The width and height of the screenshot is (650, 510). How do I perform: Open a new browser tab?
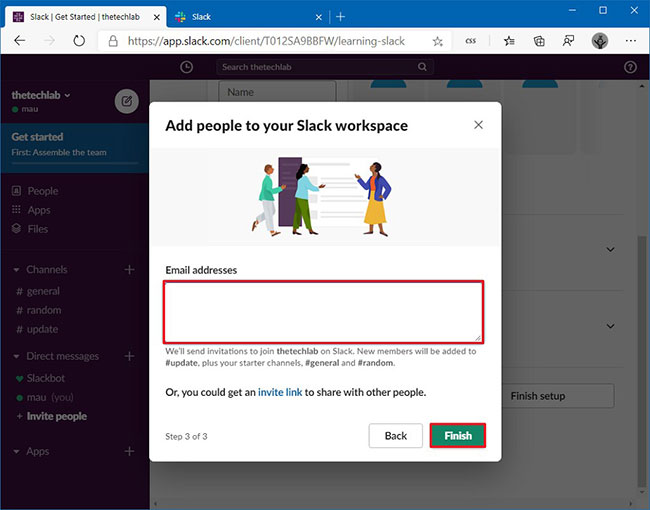340,17
